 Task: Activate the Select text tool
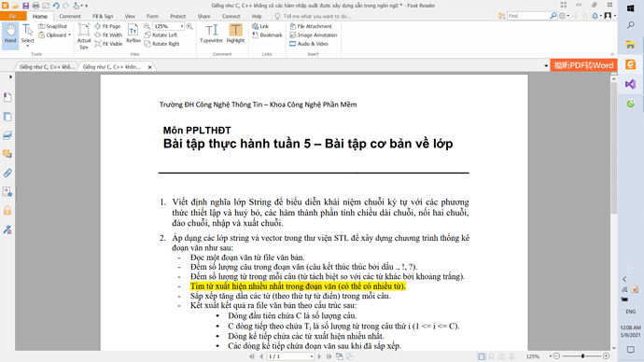[27, 35]
